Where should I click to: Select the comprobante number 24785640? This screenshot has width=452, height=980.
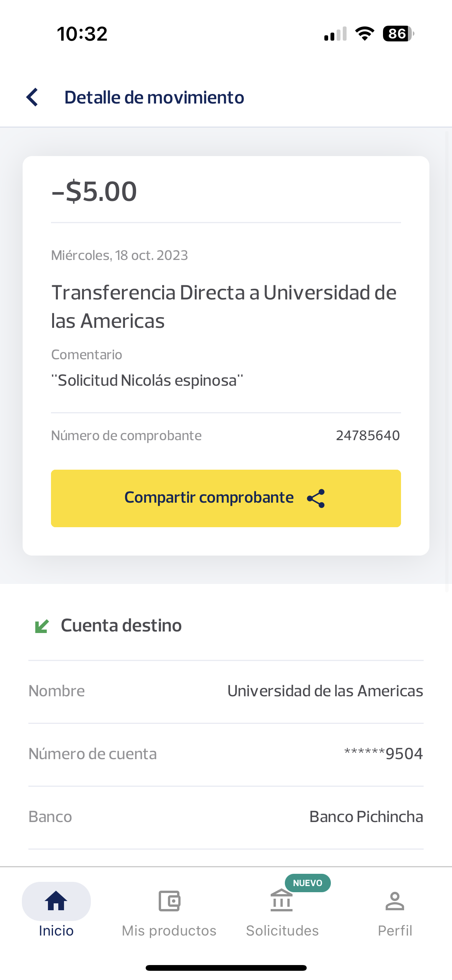[x=368, y=436]
